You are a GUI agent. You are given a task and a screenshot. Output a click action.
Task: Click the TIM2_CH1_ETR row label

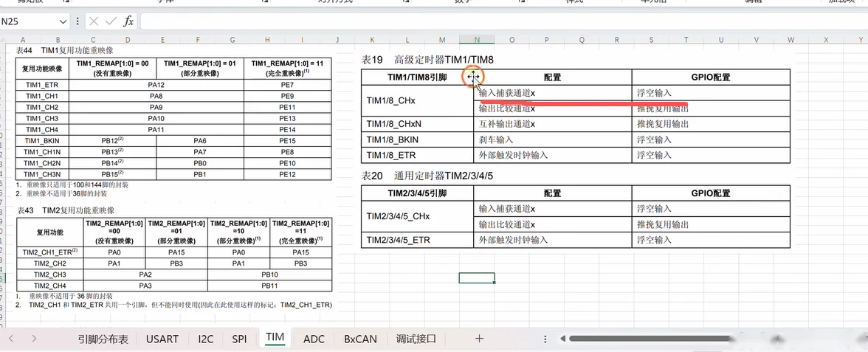50,252
